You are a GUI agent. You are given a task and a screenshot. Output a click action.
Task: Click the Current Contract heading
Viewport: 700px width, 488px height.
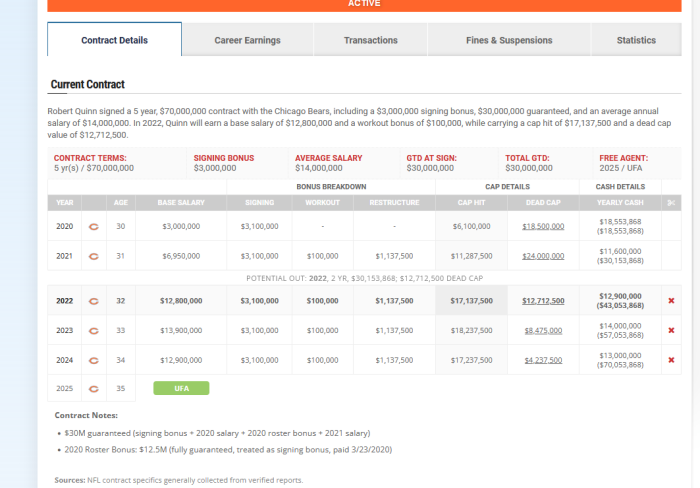coord(88,84)
